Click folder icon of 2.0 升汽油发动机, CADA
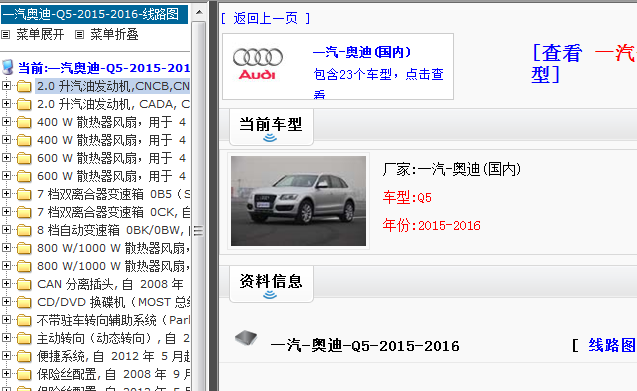The height and width of the screenshot is (391, 637). [x=24, y=104]
